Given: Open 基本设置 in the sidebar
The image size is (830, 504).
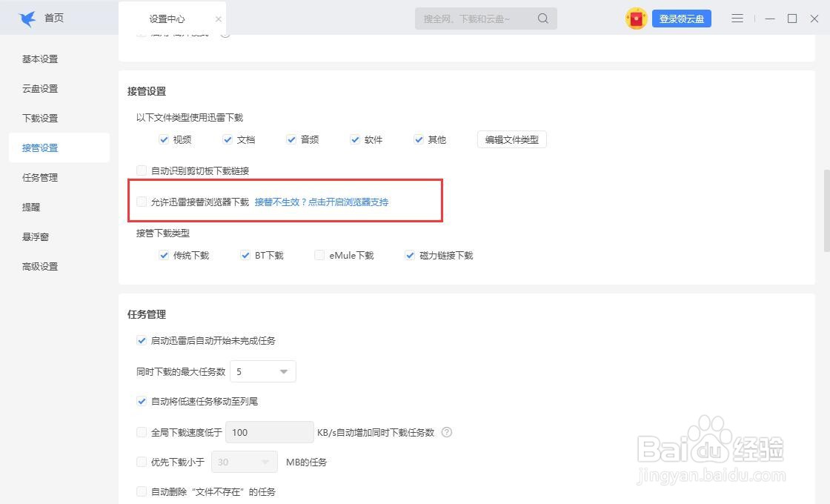Looking at the screenshot, I should (x=40, y=59).
